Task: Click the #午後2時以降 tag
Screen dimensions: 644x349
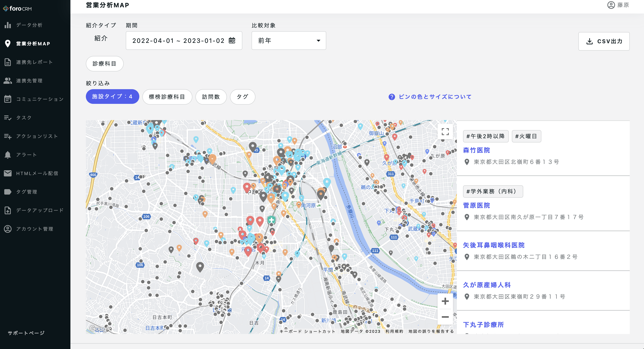Action: 485,136
